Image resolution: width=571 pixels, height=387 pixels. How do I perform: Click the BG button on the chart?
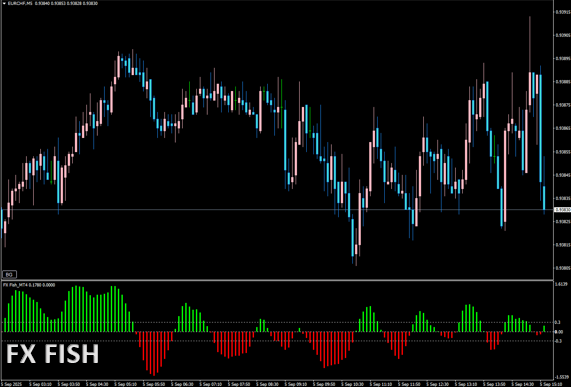coord(9,274)
